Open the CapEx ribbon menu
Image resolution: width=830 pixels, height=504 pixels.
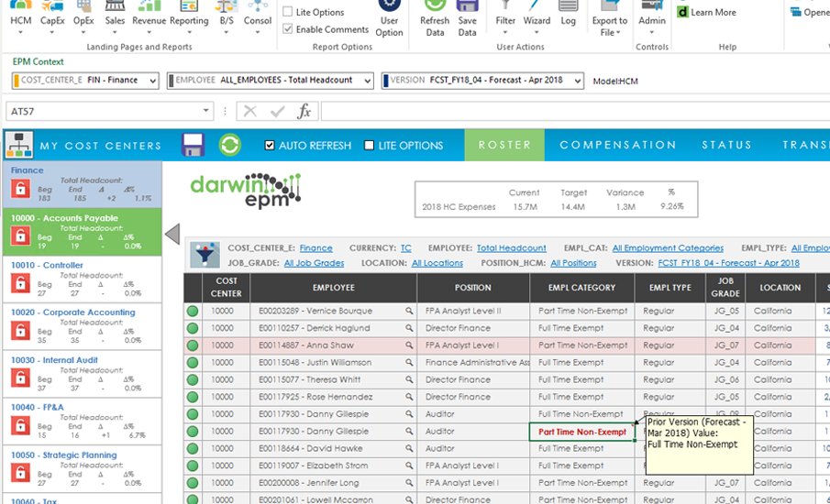click(x=52, y=18)
